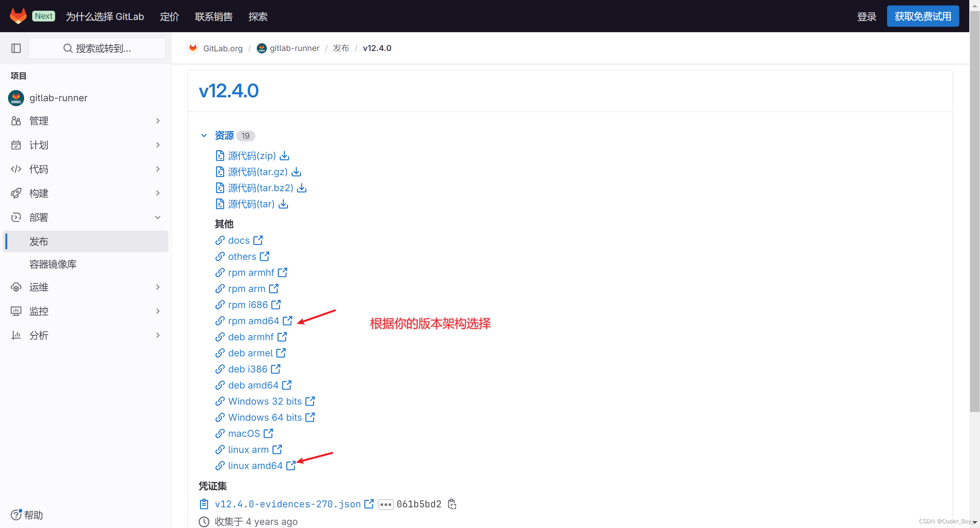Open the v12.4.0 release title link
The height and width of the screenshot is (528, 980).
[229, 91]
